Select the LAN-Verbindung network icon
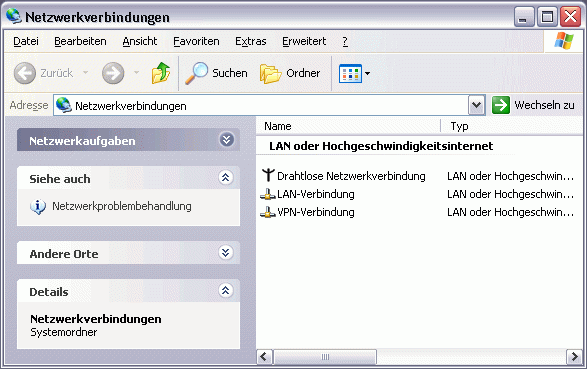The height and width of the screenshot is (369, 587). coord(268,194)
